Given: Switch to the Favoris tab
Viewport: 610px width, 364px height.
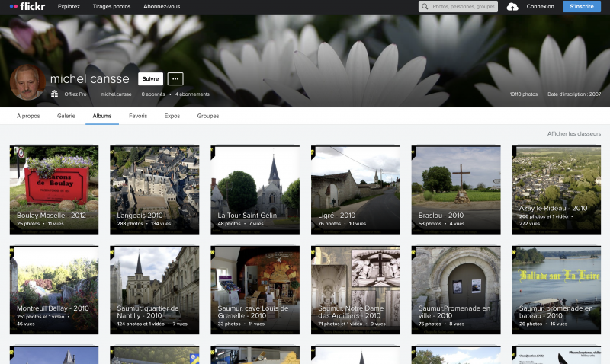Looking at the screenshot, I should (x=138, y=116).
